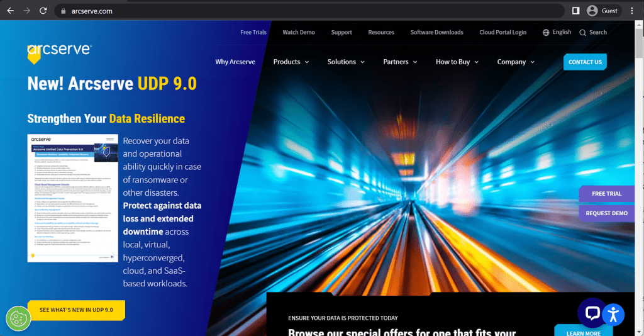
Task: Open the live chat bubble
Action: coord(592,313)
